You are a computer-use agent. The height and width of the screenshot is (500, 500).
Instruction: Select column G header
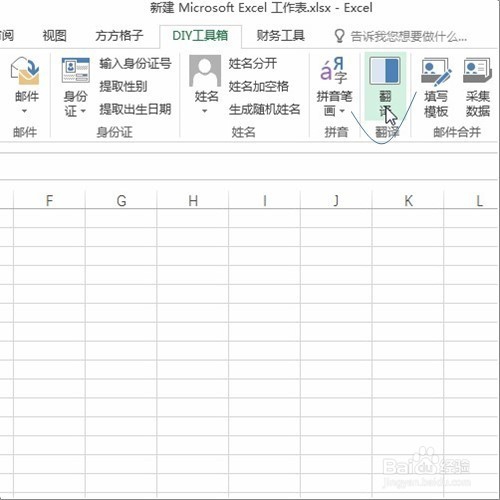tap(121, 201)
